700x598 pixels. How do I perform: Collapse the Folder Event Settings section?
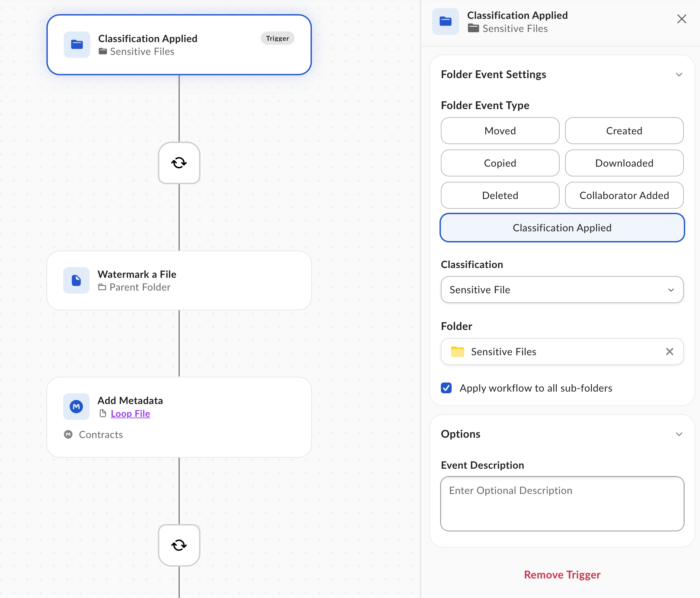(x=679, y=74)
